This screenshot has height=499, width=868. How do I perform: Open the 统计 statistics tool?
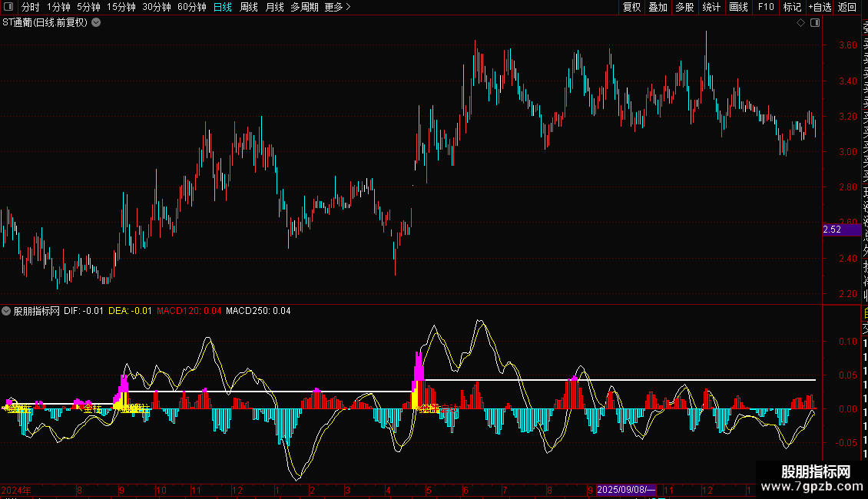click(711, 7)
